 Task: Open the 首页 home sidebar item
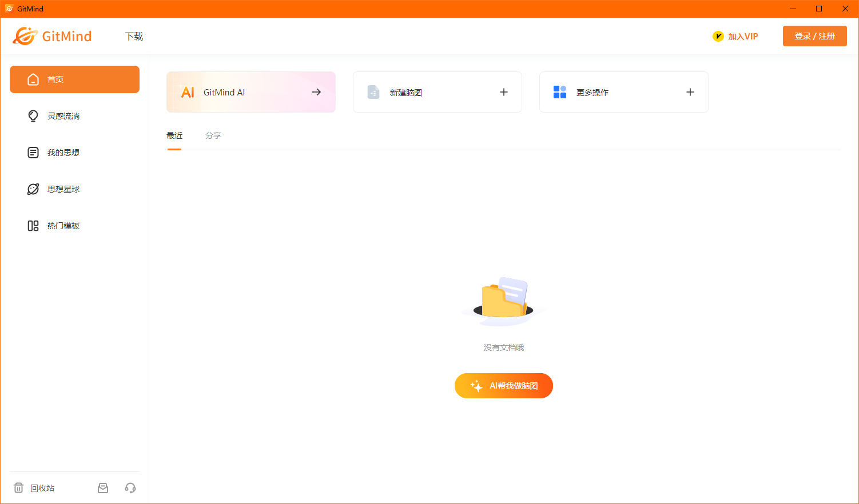(x=74, y=79)
